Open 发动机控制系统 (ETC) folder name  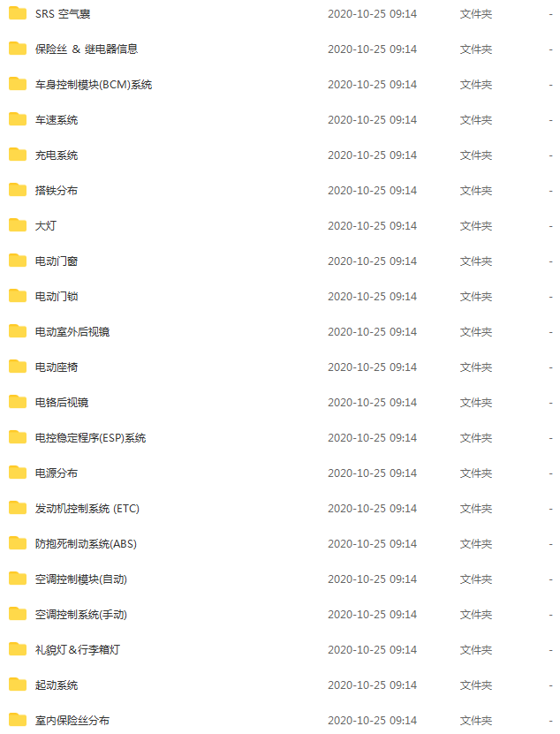[87, 509]
